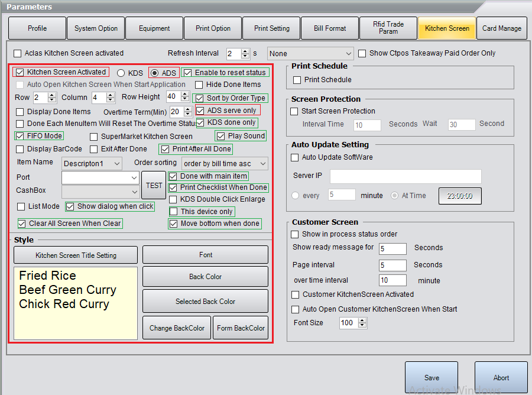Image resolution: width=532 pixels, height=395 pixels.
Task: Open the Print Setting tab
Action: pyautogui.click(x=272, y=28)
